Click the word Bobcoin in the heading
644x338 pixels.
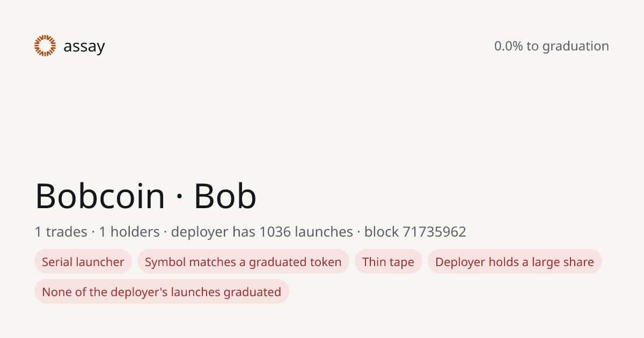point(100,196)
